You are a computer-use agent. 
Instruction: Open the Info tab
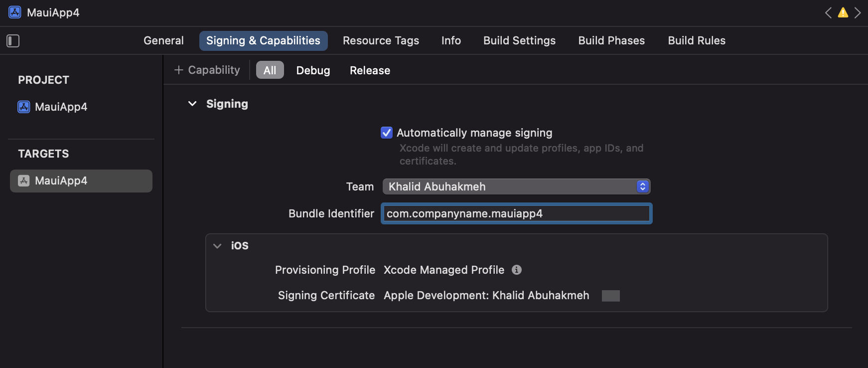click(x=451, y=41)
